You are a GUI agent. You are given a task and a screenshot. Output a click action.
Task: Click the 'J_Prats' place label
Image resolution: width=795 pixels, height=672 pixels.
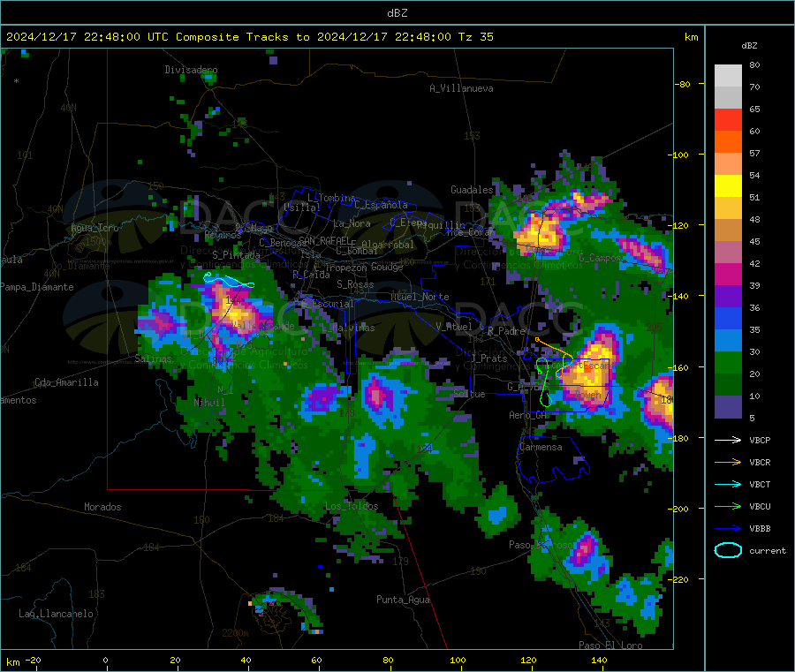tap(488, 359)
